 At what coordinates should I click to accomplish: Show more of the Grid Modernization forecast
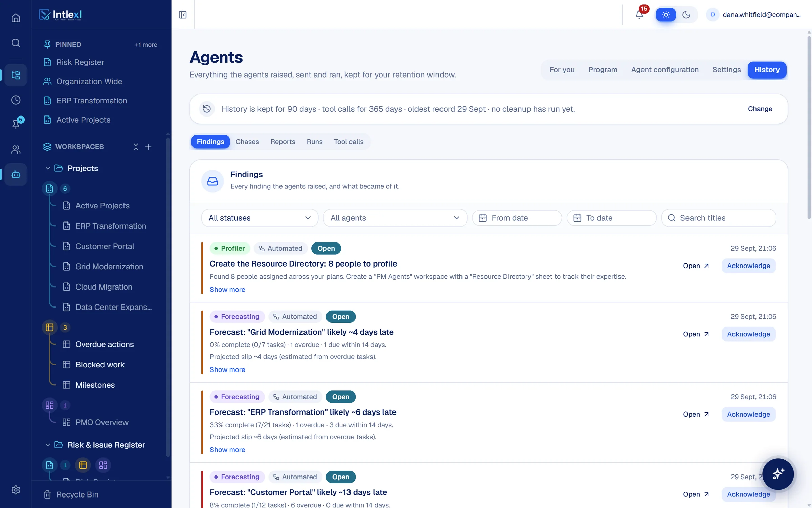pyautogui.click(x=227, y=369)
